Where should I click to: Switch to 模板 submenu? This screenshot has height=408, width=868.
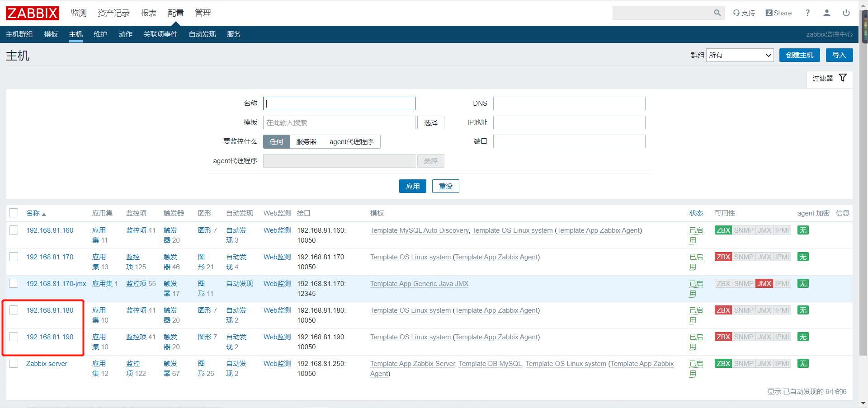(51, 34)
